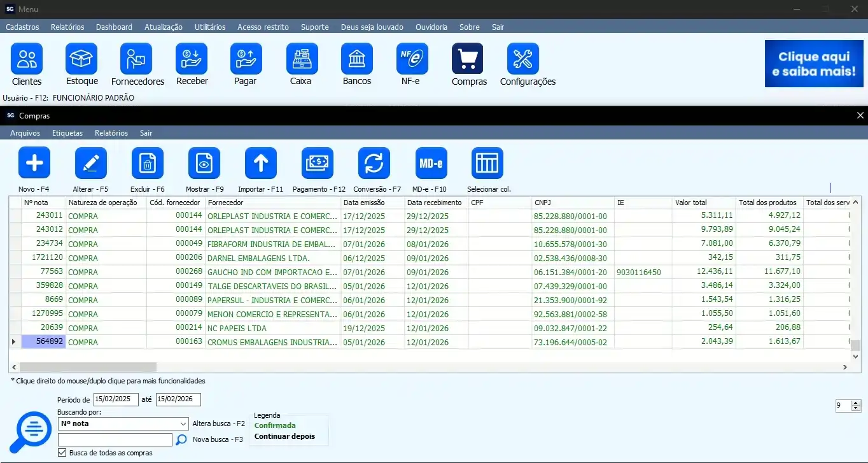
Task: Click the Nova busca magnifier button
Action: [181, 439]
